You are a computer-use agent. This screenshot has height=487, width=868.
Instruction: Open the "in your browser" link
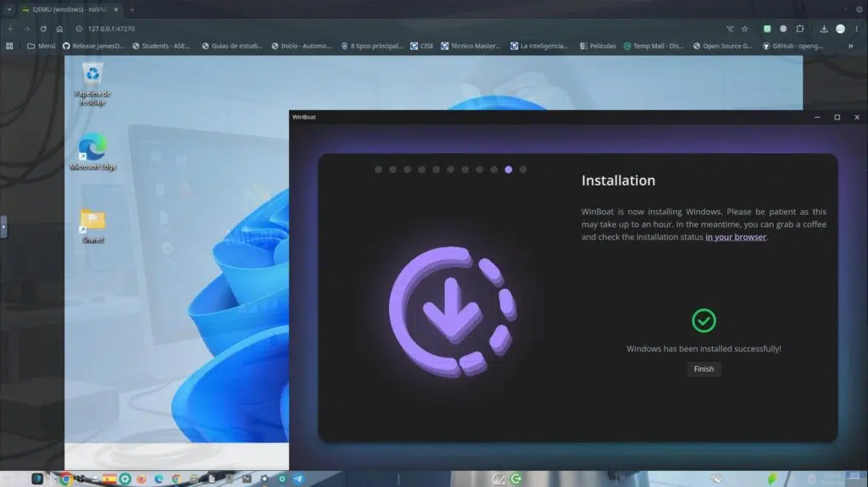(x=735, y=237)
